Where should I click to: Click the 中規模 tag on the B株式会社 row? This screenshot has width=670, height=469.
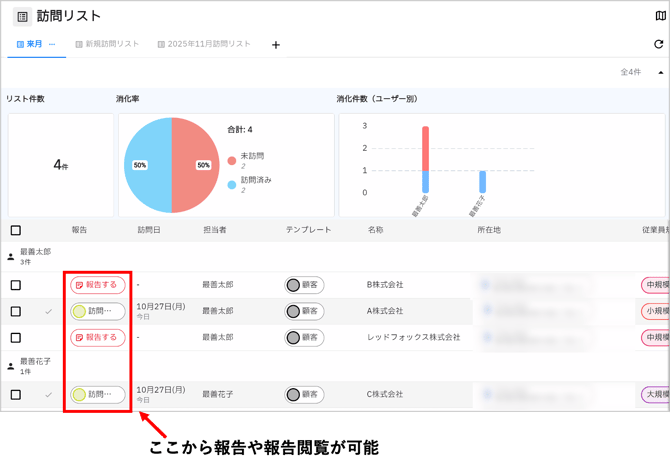point(655,284)
